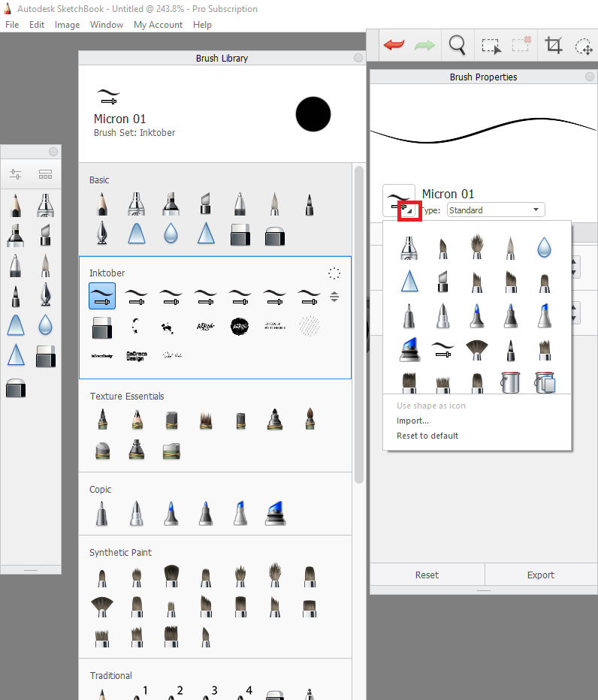Click the green Redo arrow in toolbar

[424, 45]
